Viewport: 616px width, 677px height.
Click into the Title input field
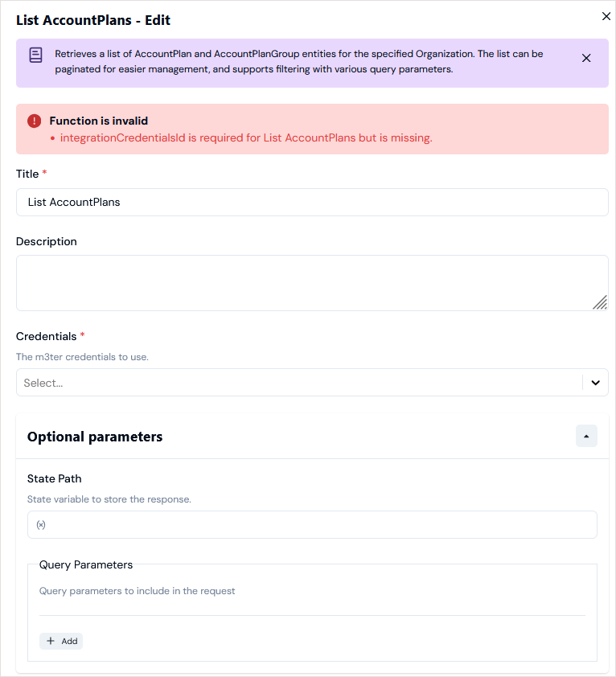pyautogui.click(x=312, y=202)
